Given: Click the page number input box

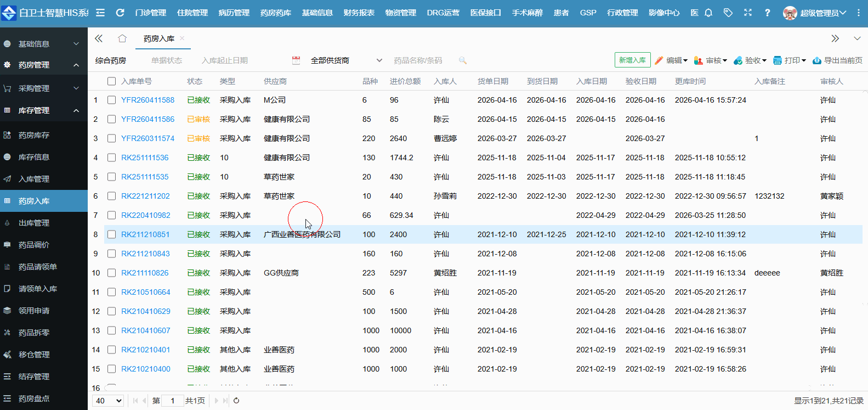Looking at the screenshot, I should 172,401.
